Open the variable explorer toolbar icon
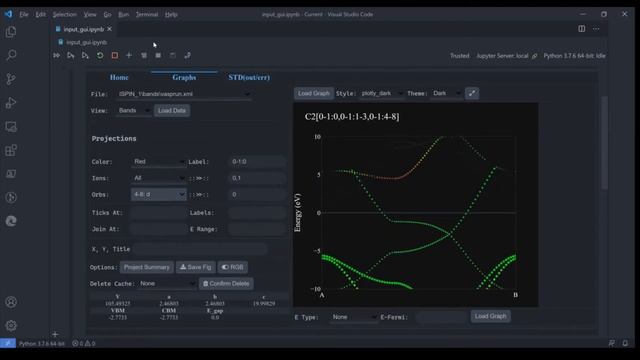Viewport: 640px width, 360px height. pos(158,55)
